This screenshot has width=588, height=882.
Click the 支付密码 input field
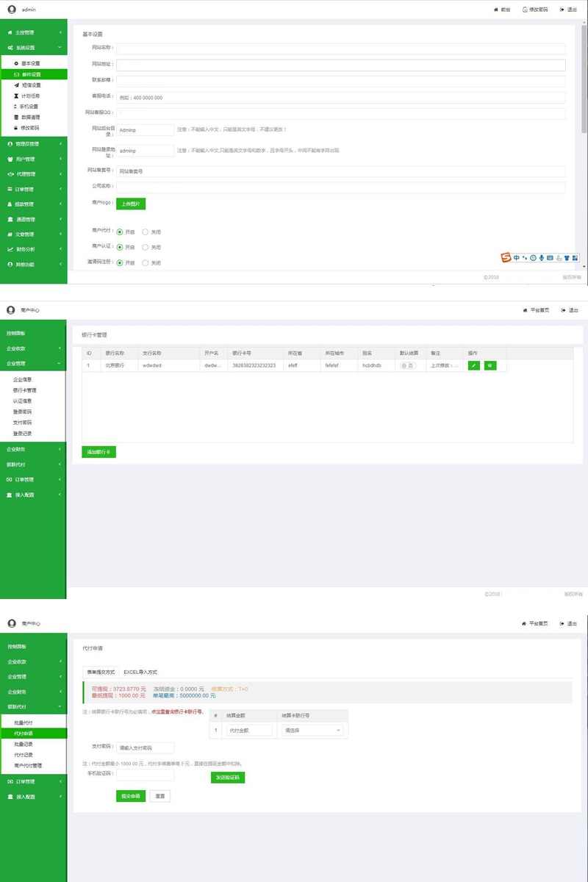click(x=146, y=747)
